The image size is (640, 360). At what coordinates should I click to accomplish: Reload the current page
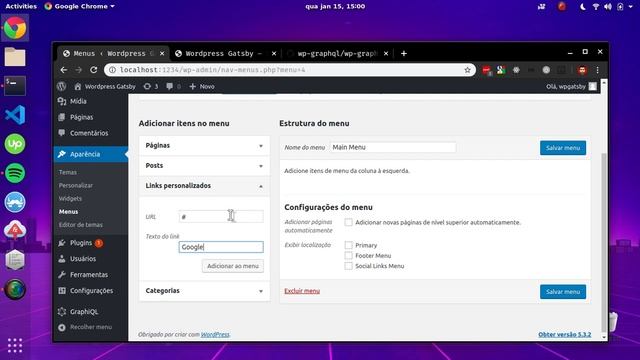pos(93,70)
